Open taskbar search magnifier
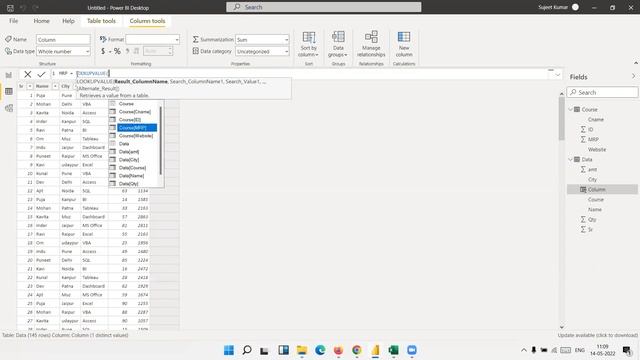The image size is (640, 360). tap(247, 350)
